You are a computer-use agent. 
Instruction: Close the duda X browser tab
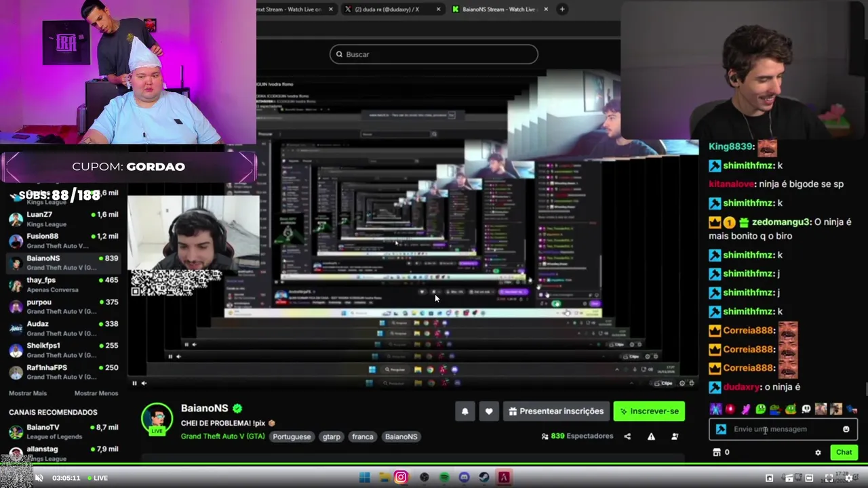click(438, 9)
